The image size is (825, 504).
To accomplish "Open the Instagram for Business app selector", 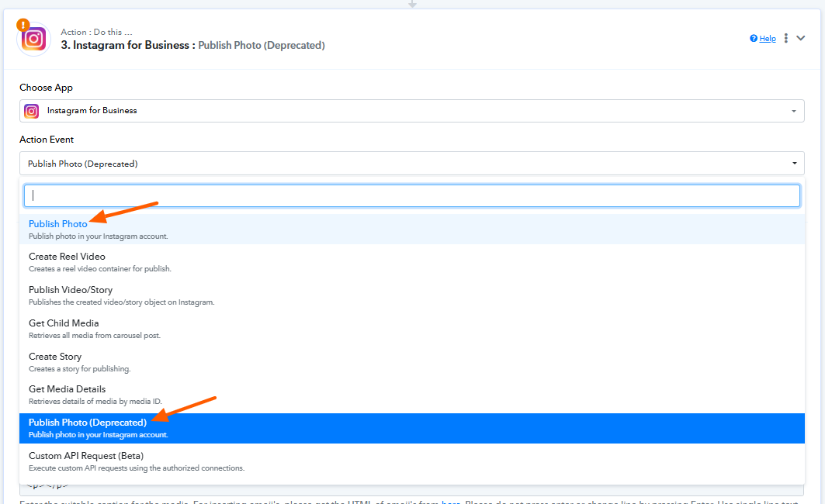I will click(411, 111).
